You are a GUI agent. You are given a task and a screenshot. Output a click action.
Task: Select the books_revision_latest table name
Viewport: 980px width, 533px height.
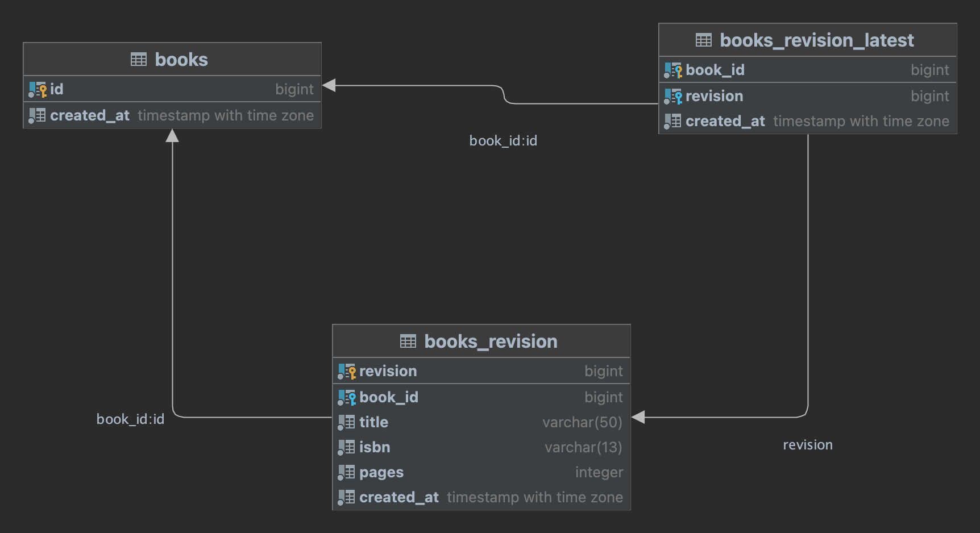click(817, 40)
